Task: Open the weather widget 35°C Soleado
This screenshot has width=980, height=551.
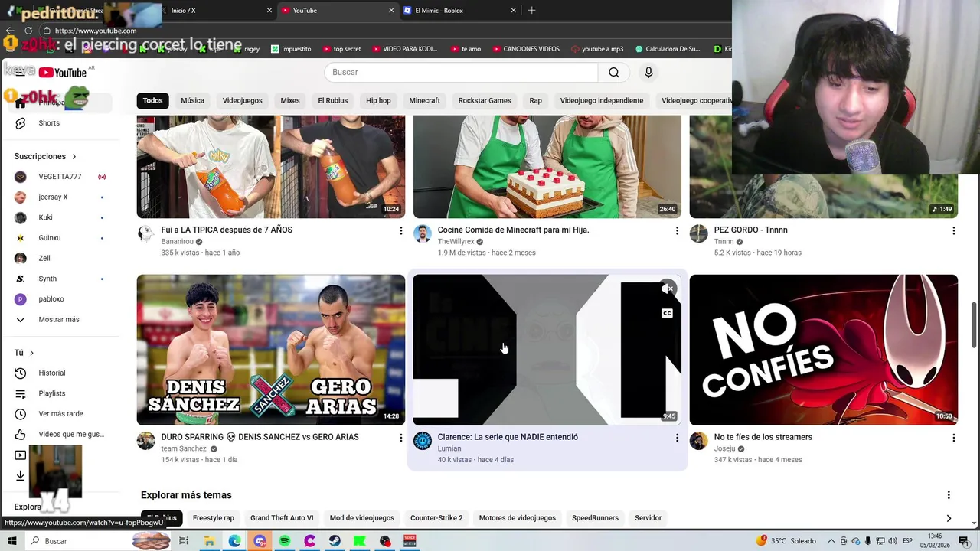Action: (786, 541)
